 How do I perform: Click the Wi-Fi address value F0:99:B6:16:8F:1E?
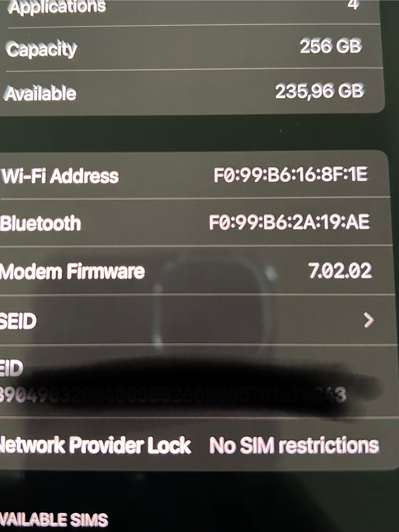[291, 175]
